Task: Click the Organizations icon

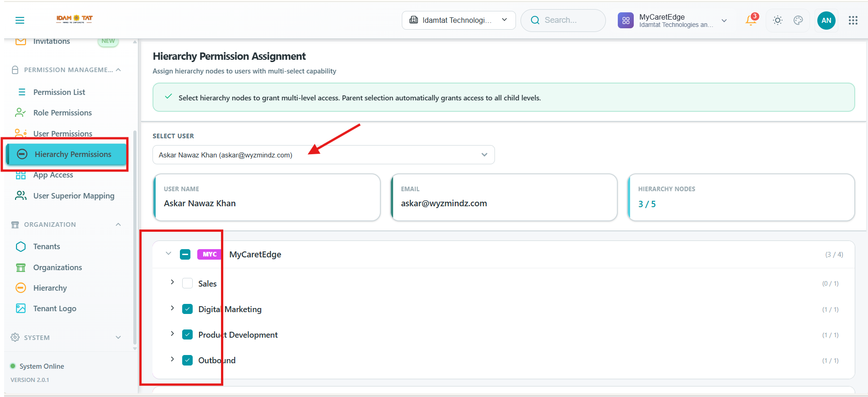Action: click(x=21, y=267)
